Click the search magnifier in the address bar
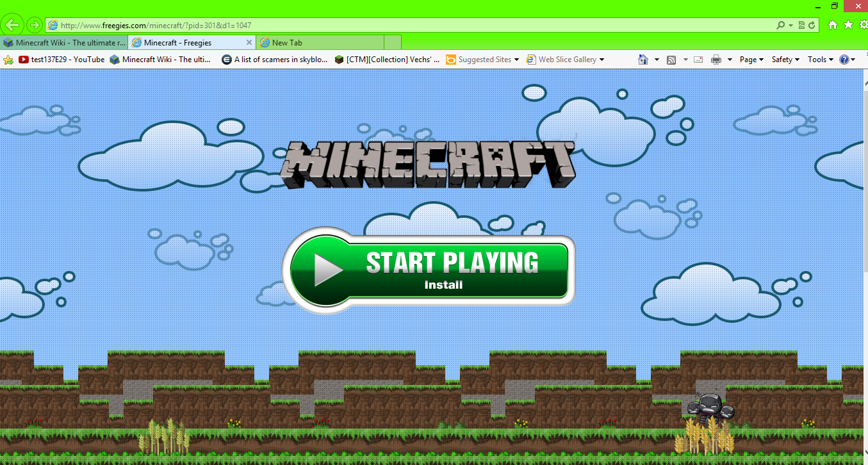The height and width of the screenshot is (465, 868). (x=780, y=25)
